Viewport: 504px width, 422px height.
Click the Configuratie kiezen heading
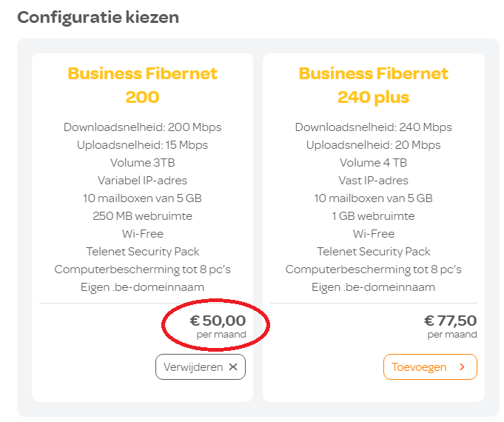pyautogui.click(x=98, y=17)
